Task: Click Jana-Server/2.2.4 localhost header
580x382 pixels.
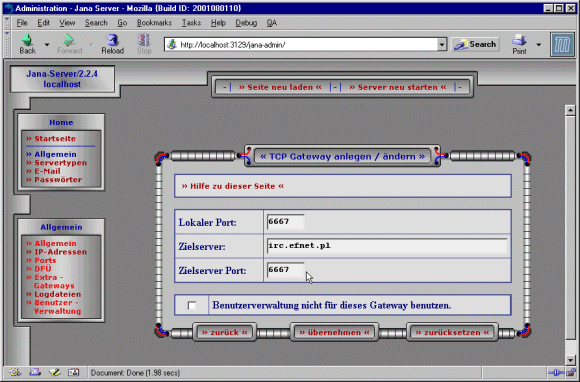Action: (62, 79)
